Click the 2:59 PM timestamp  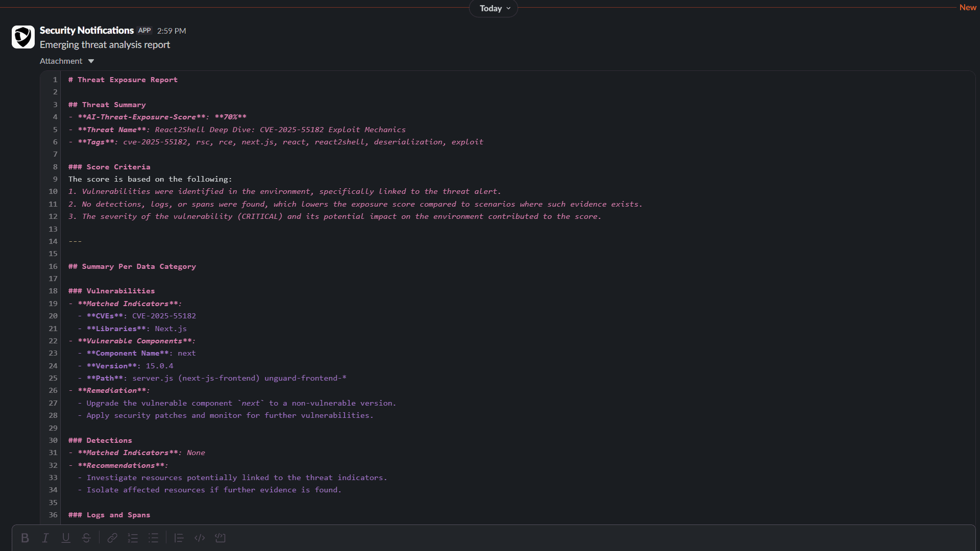pyautogui.click(x=171, y=31)
